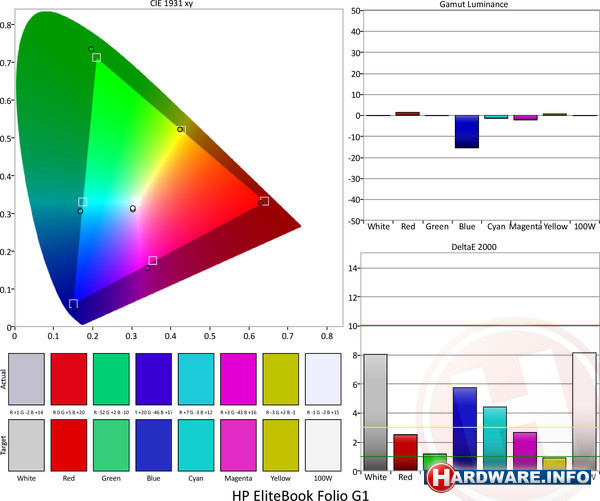Click the Cyan bar in DeltaE 2000
Viewport: 600px width, 501px height.
tap(495, 439)
